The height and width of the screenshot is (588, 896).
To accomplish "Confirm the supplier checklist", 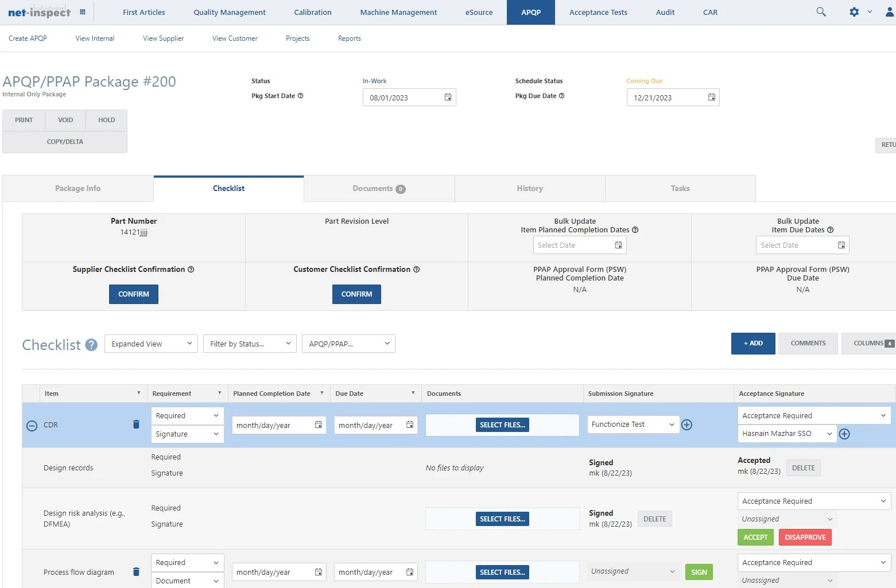I will [133, 294].
